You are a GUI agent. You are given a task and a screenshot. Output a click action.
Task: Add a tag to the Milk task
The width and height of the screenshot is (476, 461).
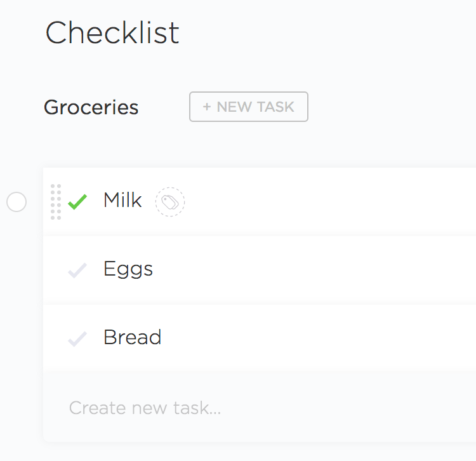tap(170, 202)
